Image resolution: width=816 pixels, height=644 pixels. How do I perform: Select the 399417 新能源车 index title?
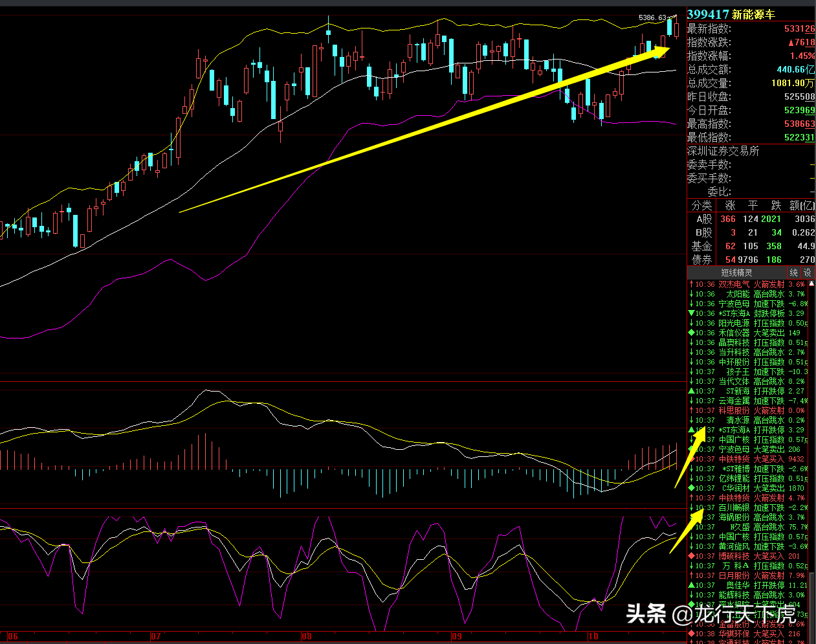731,14
